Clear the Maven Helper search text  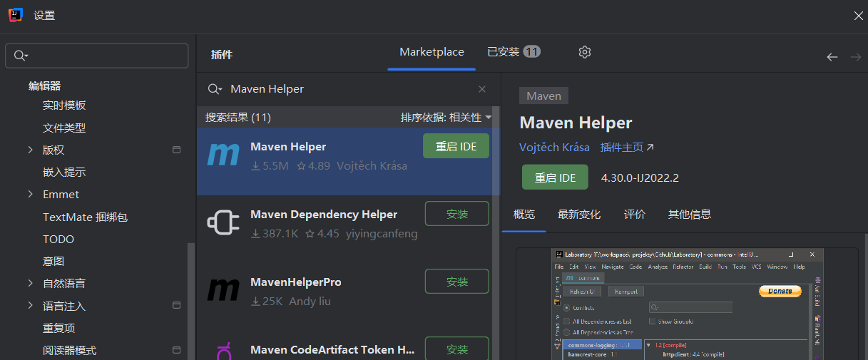(482, 89)
